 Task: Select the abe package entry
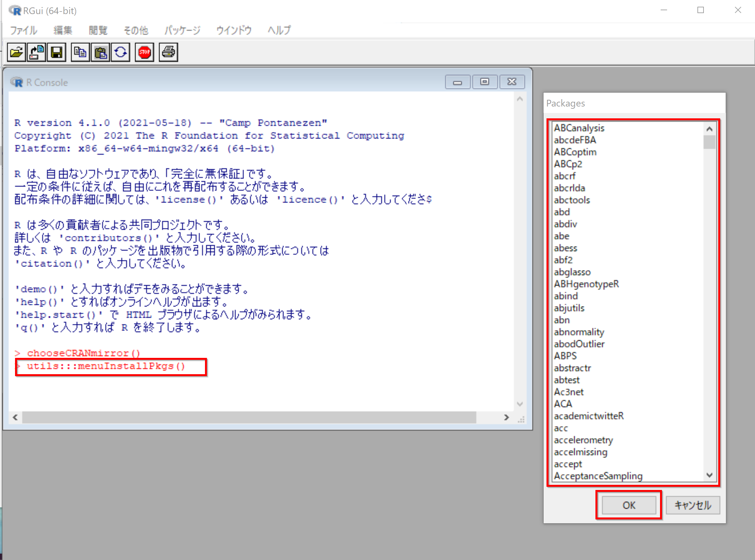point(628,236)
